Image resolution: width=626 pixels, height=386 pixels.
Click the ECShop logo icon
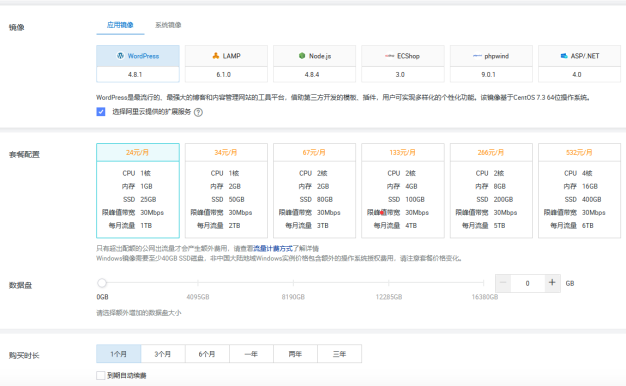click(x=389, y=56)
